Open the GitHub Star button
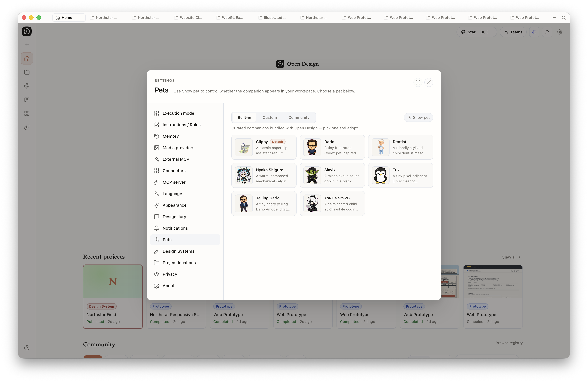 coord(477,32)
